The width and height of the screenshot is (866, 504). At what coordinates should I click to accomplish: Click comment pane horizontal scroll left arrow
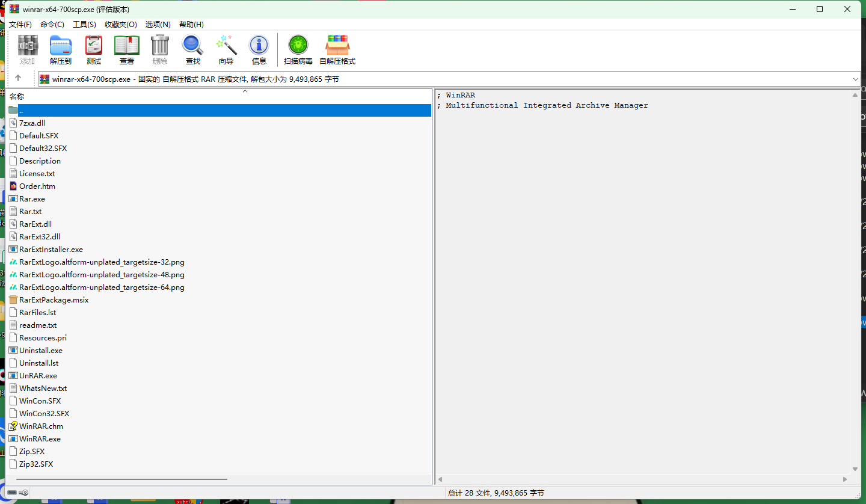click(x=440, y=479)
